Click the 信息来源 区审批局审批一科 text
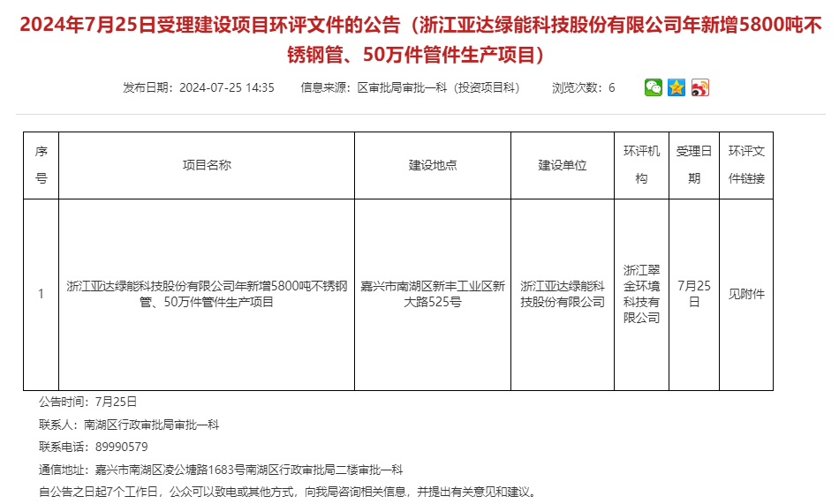839x504 pixels. click(411, 87)
